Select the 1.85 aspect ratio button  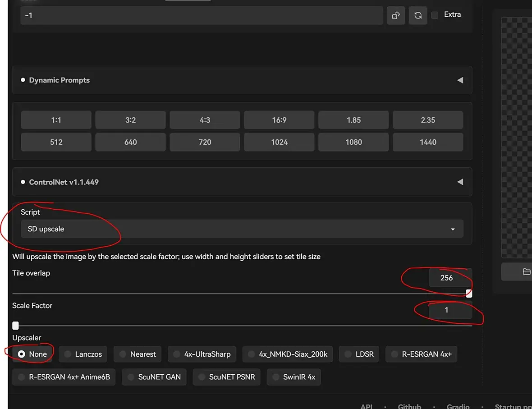point(353,120)
